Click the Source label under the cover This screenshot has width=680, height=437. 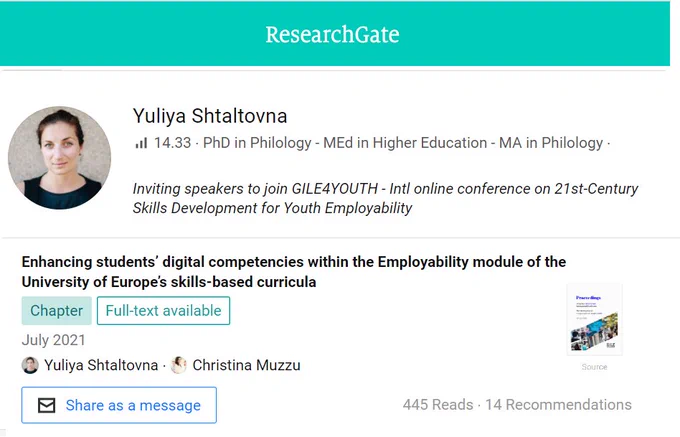coord(594,367)
